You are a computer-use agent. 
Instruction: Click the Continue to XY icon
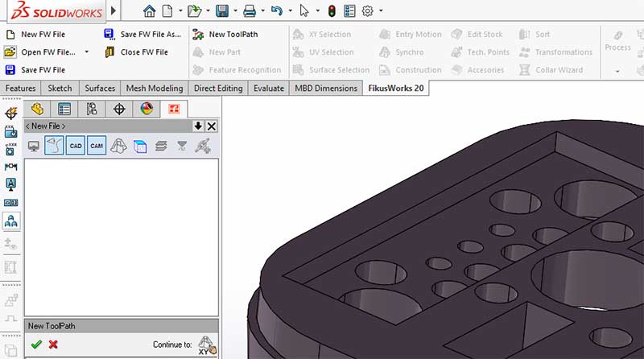coord(207,345)
